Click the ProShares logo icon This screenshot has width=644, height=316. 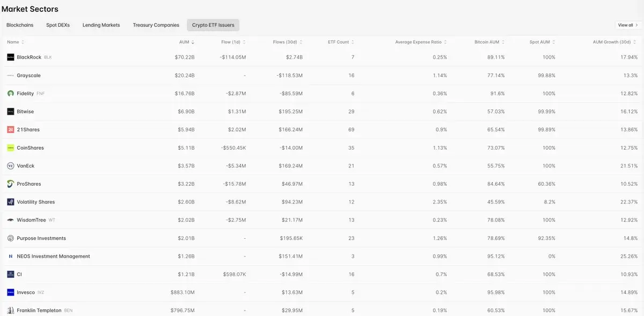click(x=11, y=184)
